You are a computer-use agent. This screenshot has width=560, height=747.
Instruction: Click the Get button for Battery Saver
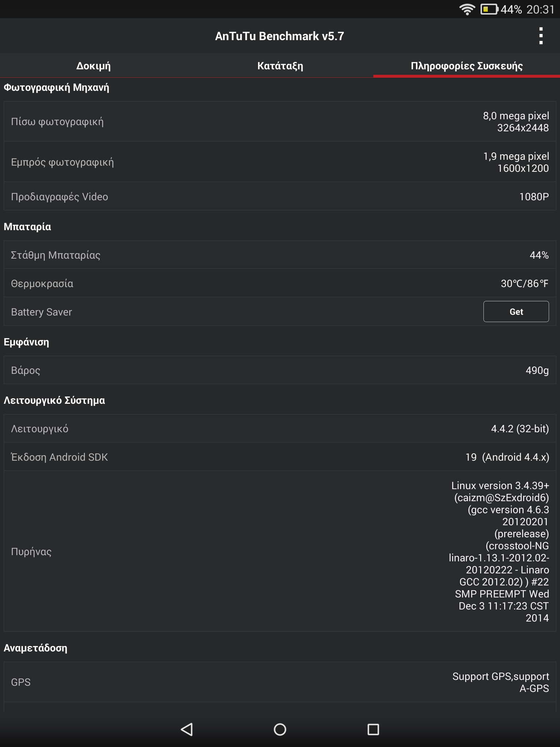click(x=516, y=312)
